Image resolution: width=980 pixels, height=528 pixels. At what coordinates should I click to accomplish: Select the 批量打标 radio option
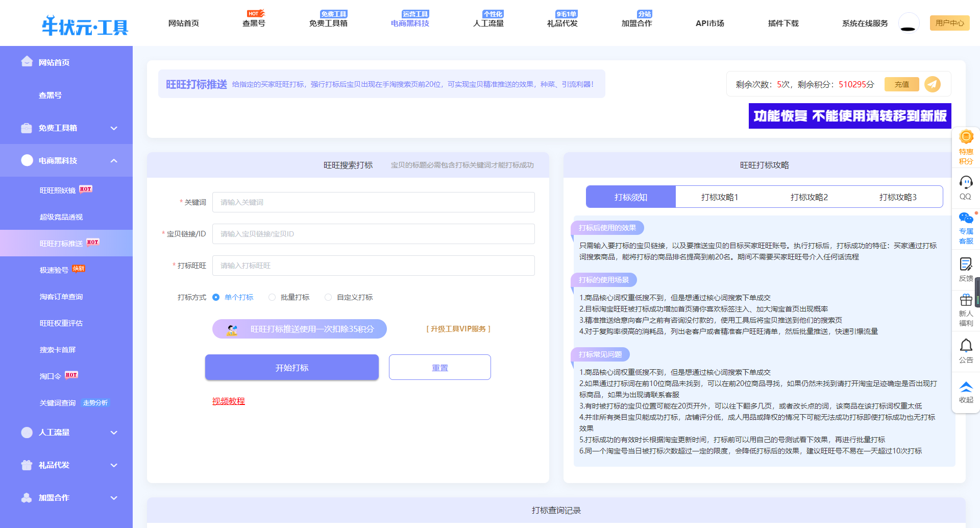[272, 297]
